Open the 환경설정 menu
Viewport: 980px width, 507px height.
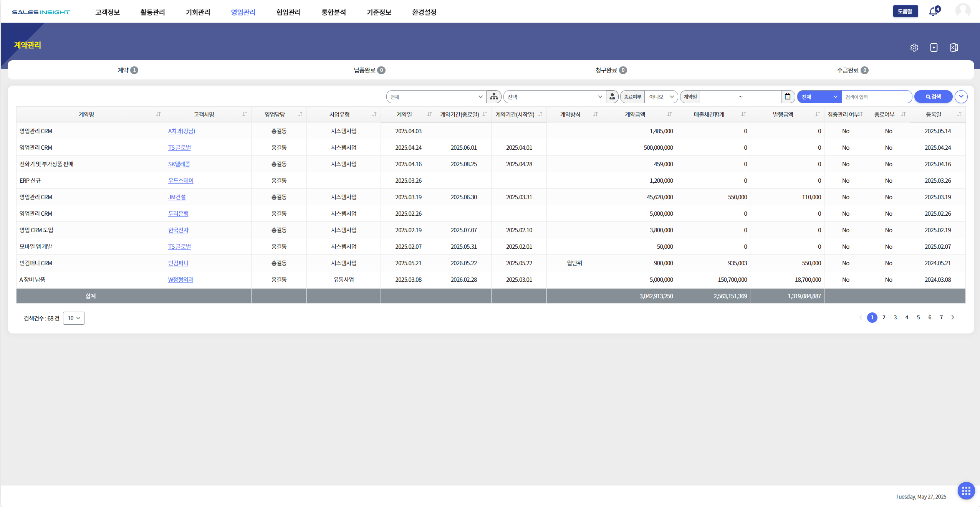[424, 12]
